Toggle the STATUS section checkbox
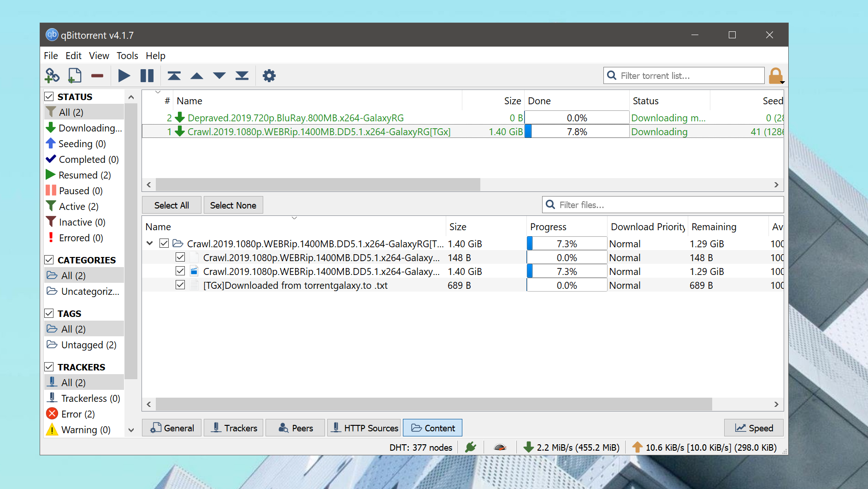The height and width of the screenshot is (489, 868). tap(49, 96)
